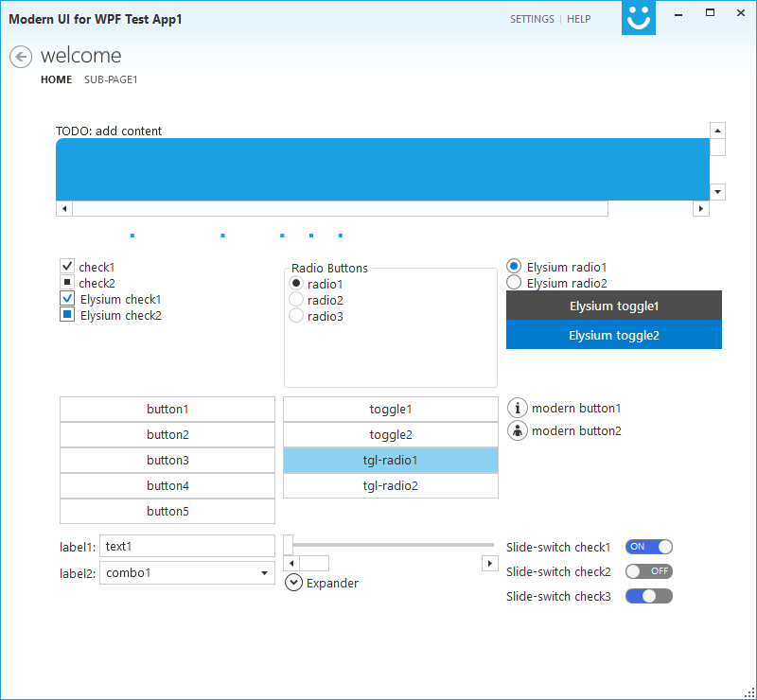
Task: Click the modern button2 person icon
Action: coord(517,430)
